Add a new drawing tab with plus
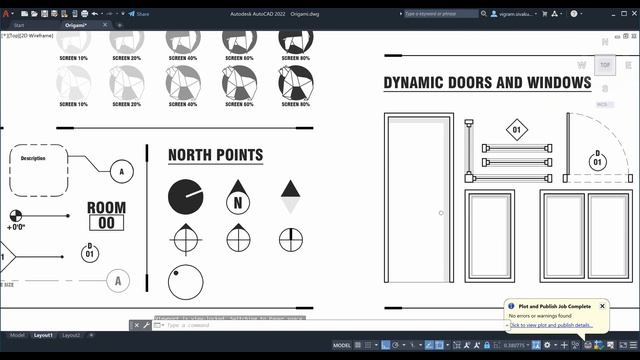 (120, 25)
